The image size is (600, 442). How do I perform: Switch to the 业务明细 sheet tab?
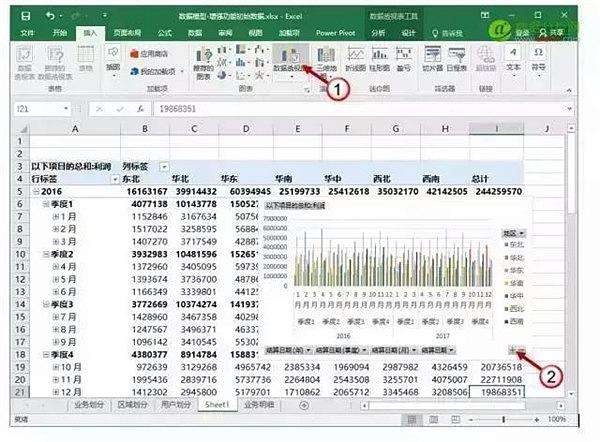coord(259,405)
